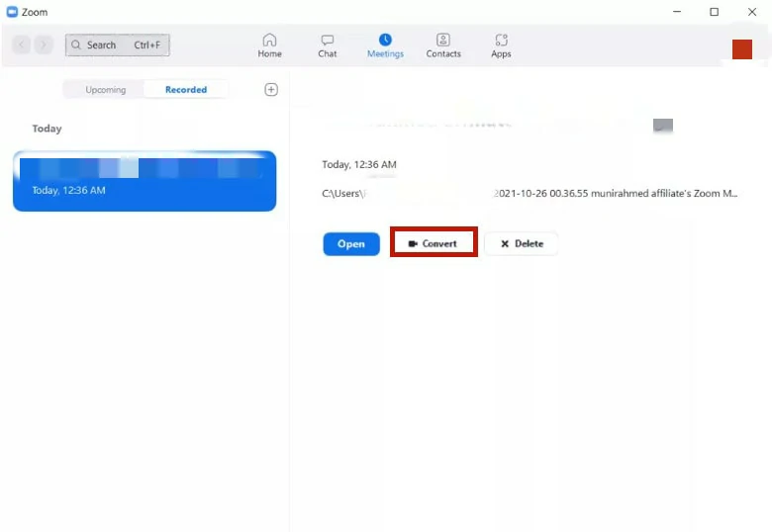
Task: Open the Contacts tab
Action: coord(443,45)
